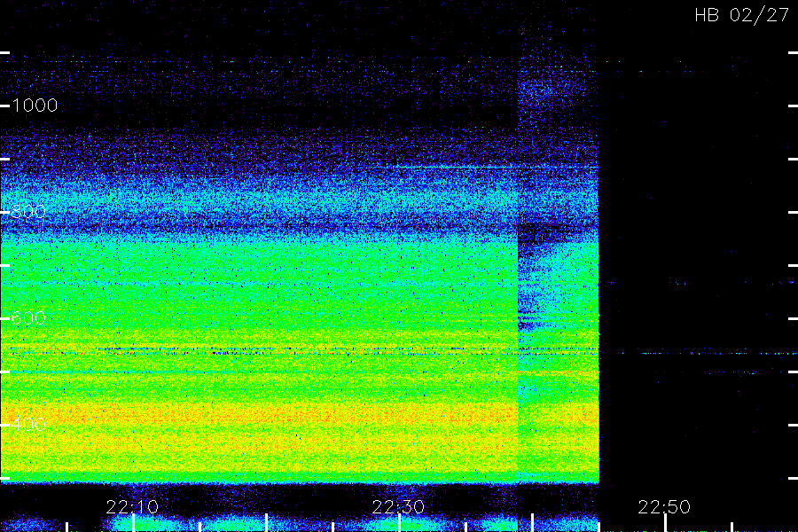Click the 22:10 time label
The width and height of the screenshot is (798, 532).
(132, 506)
